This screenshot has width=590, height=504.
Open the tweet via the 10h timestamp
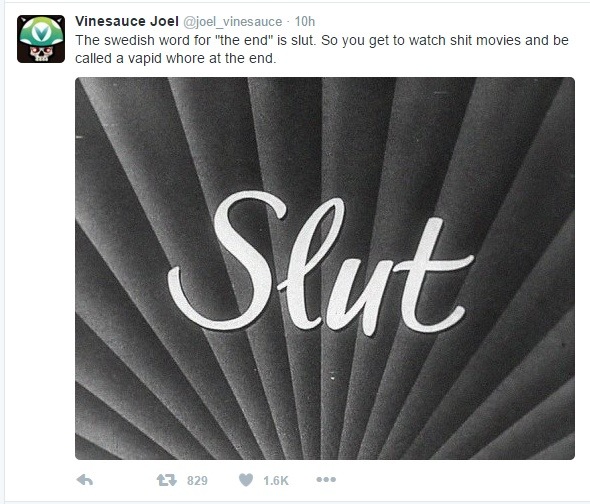coord(305,21)
